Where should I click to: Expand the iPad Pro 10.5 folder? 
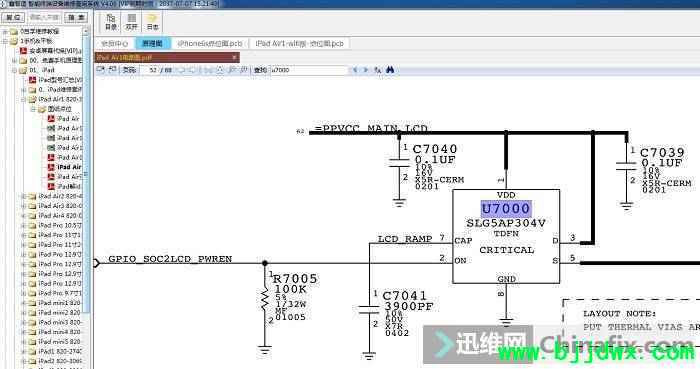[x=24, y=225]
